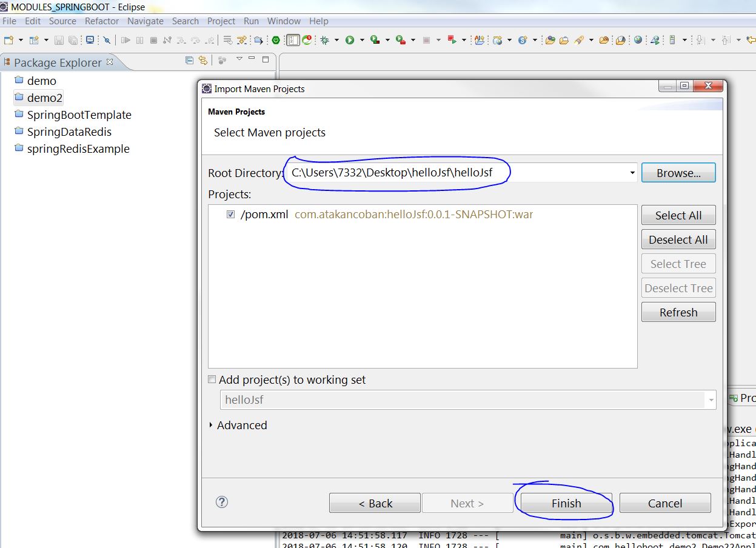Click the Suspend (pause) debug icon
This screenshot has width=756, height=548.
(139, 41)
